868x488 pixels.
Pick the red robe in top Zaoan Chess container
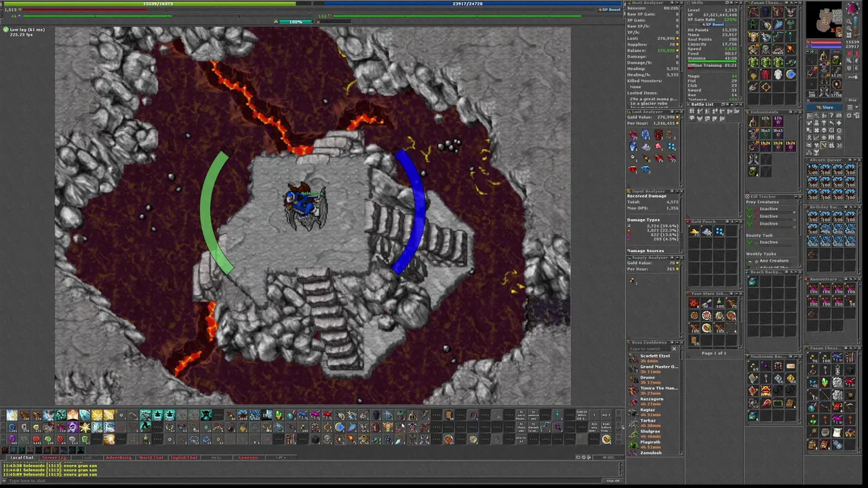[766, 75]
